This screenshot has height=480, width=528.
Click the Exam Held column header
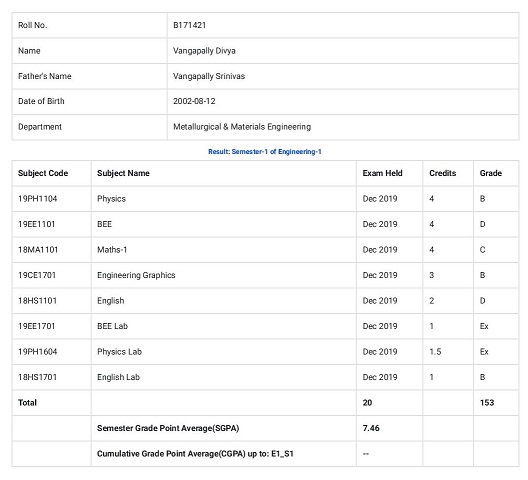click(x=382, y=173)
